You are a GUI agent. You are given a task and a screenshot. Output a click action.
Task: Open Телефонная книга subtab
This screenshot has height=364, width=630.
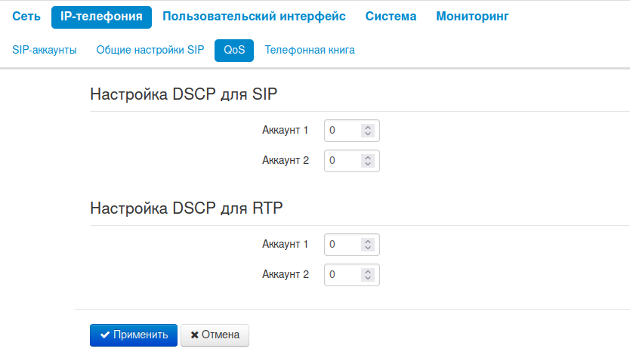pos(310,50)
